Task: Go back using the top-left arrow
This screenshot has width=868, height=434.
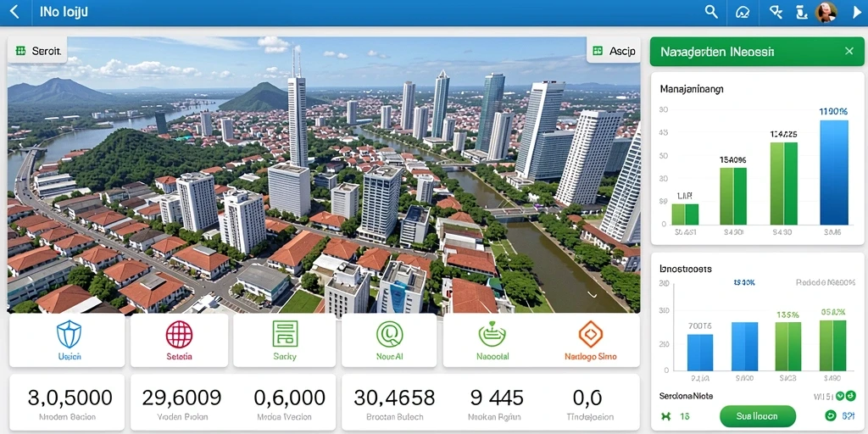Action: 15,12
